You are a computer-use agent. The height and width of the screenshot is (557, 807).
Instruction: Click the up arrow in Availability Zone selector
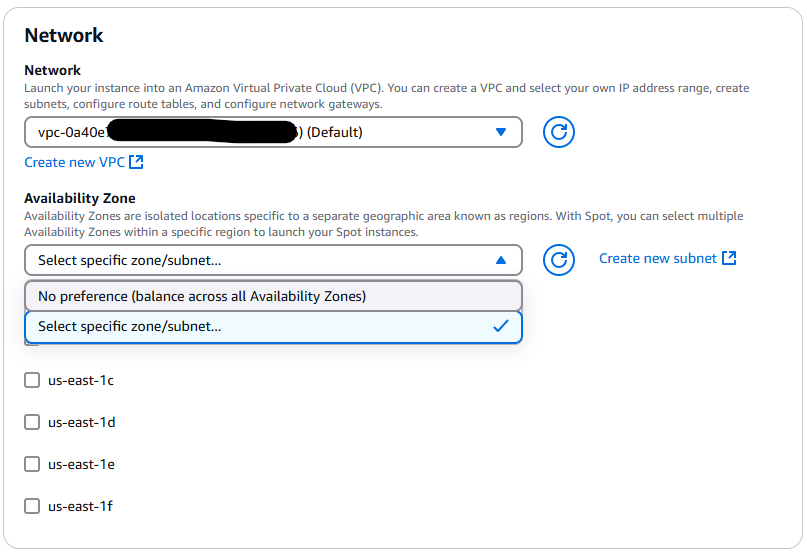pos(501,260)
